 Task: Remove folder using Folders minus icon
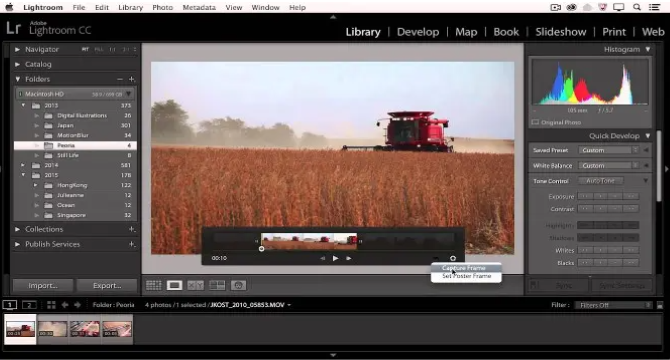(x=120, y=79)
